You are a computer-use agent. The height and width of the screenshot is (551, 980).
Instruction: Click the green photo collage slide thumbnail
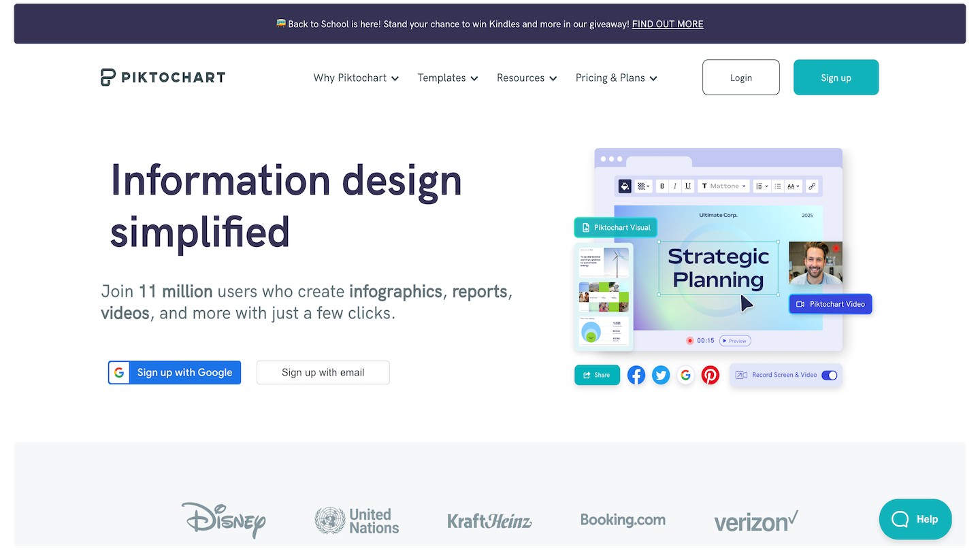pos(604,297)
